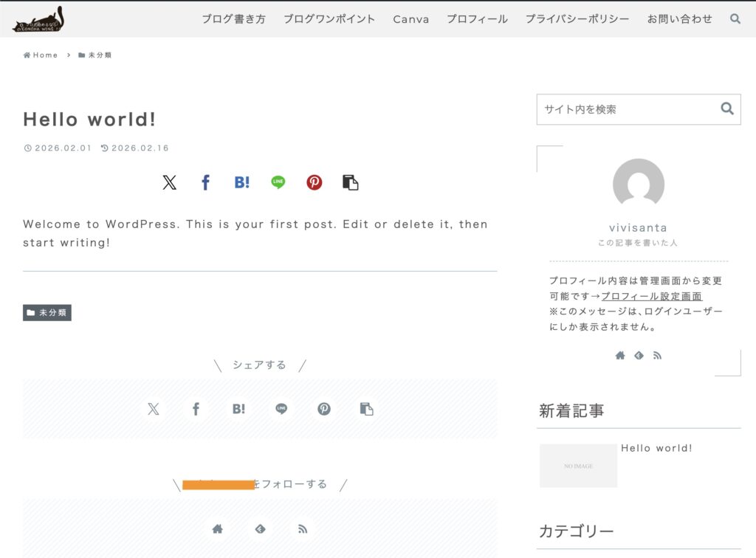Click the 未分類 category tag button
The height and width of the screenshot is (558, 756).
point(47,313)
